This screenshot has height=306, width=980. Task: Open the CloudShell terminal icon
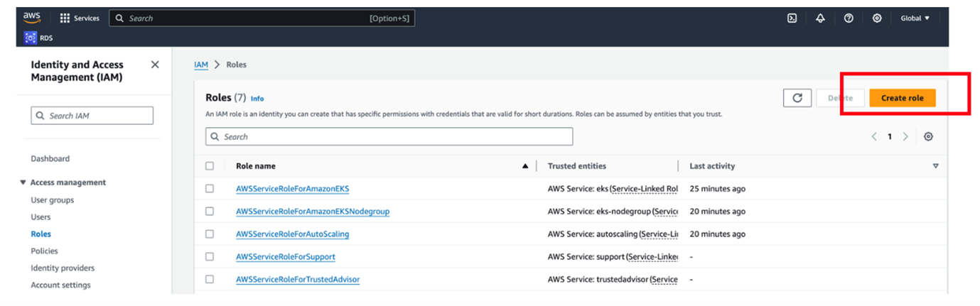pyautogui.click(x=792, y=18)
